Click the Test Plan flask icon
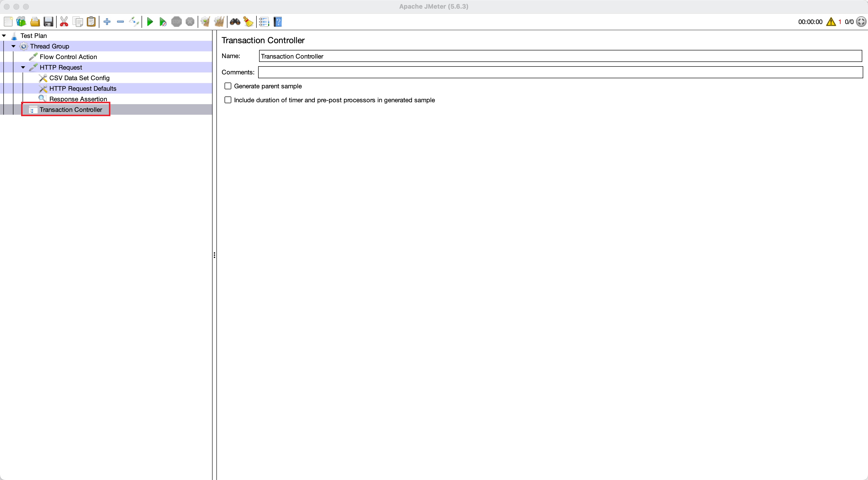The width and height of the screenshot is (868, 480). tap(14, 36)
